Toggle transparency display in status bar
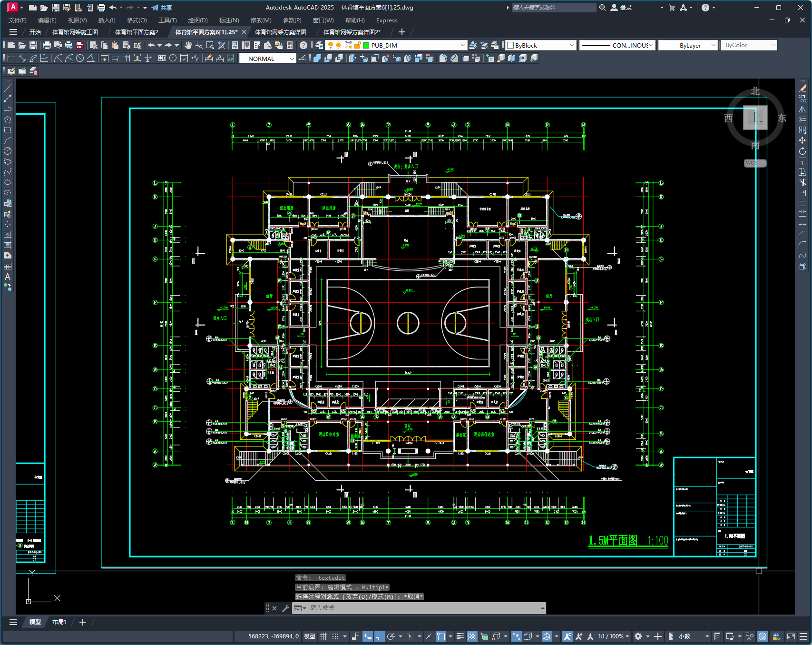Image resolution: width=812 pixels, height=645 pixels. pos(472,636)
